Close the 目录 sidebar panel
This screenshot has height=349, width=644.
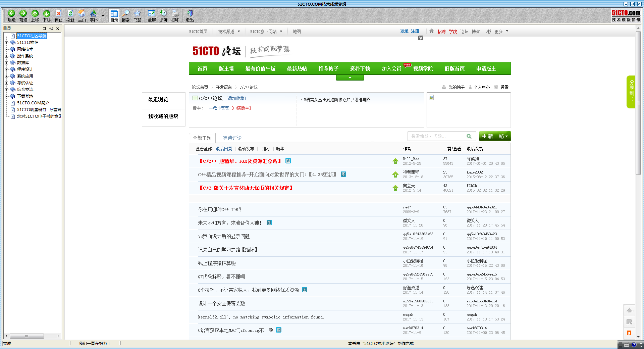tap(58, 29)
